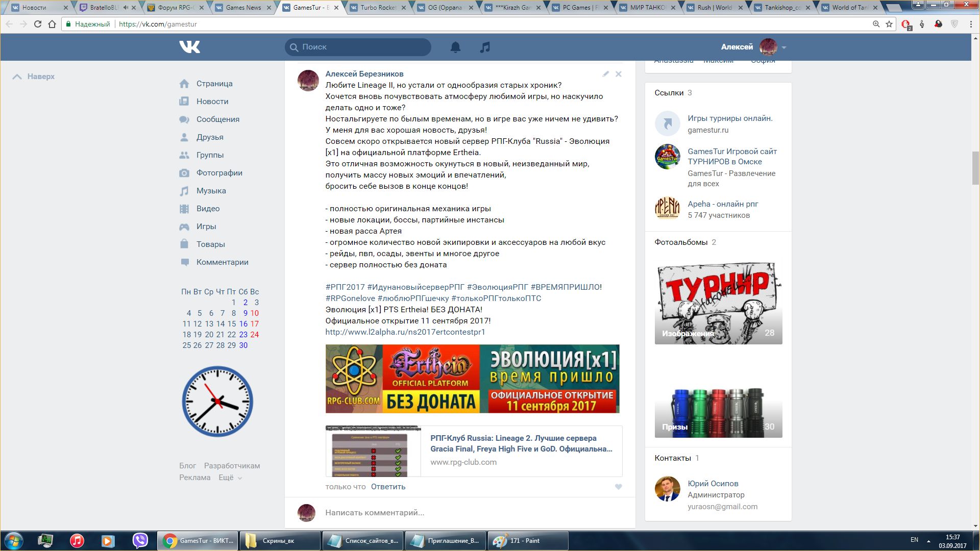Switch to the Форум RPG tab
This screenshot has width=980, height=551.
tap(176, 8)
